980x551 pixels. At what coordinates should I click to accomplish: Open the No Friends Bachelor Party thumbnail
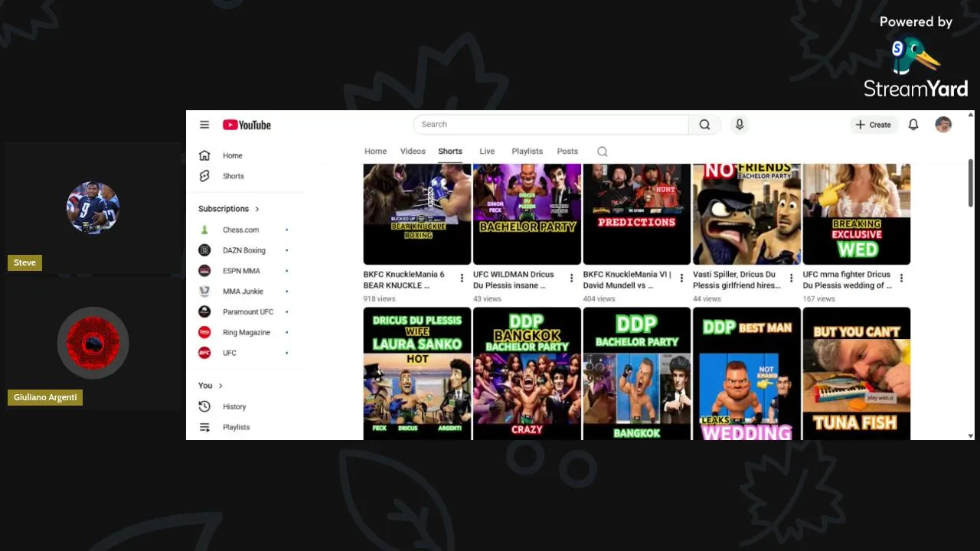746,214
